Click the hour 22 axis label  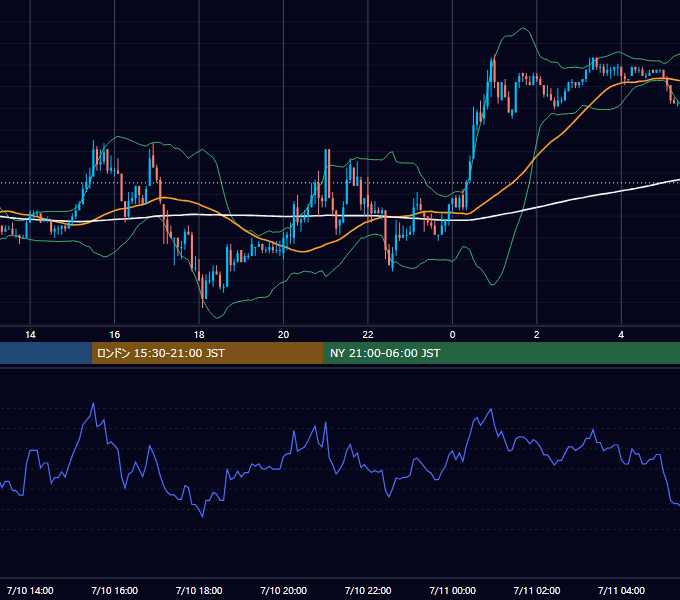[x=368, y=335]
